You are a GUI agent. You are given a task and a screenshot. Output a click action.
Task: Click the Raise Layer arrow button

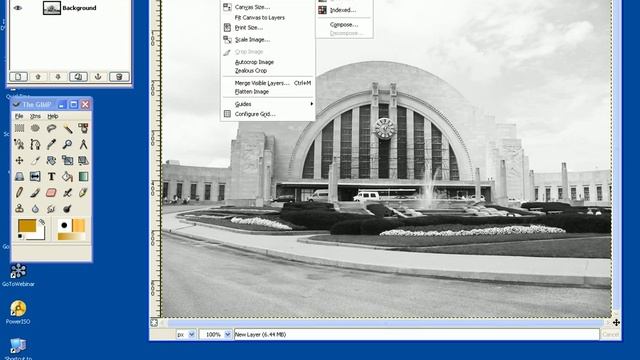pos(38,76)
